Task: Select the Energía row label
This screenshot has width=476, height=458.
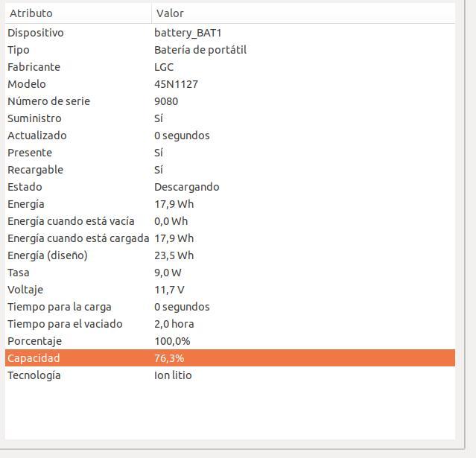Action: click(26, 204)
